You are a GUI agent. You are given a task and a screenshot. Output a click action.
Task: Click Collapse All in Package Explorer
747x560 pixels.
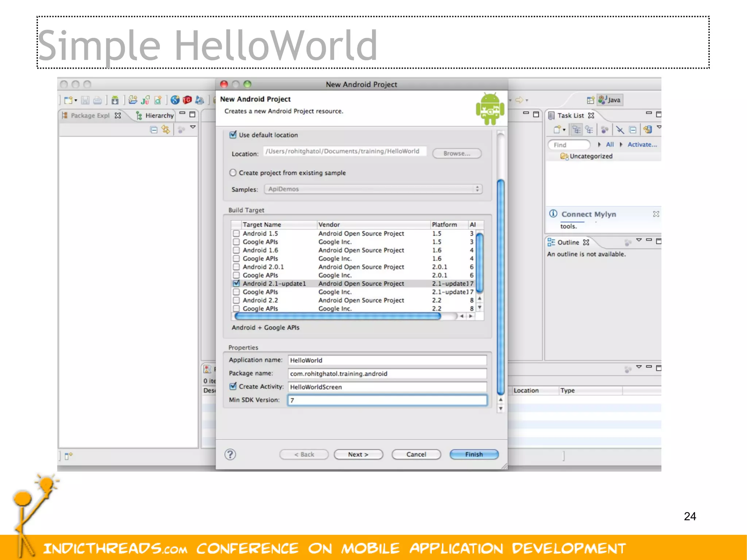tap(154, 130)
